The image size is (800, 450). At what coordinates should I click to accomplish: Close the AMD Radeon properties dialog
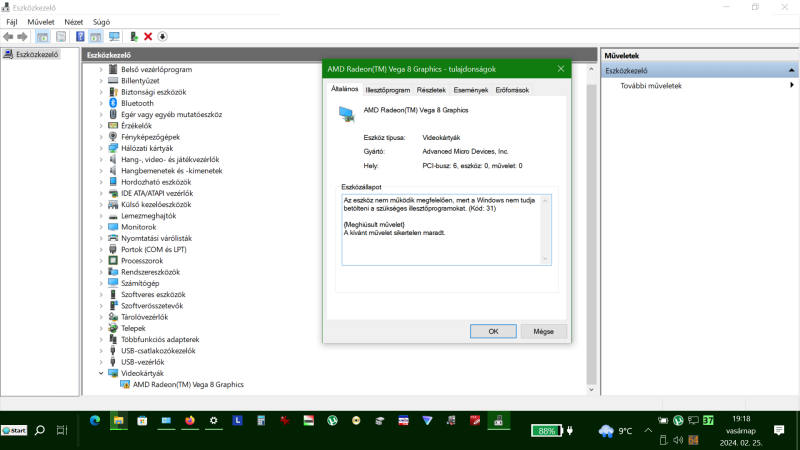561,69
